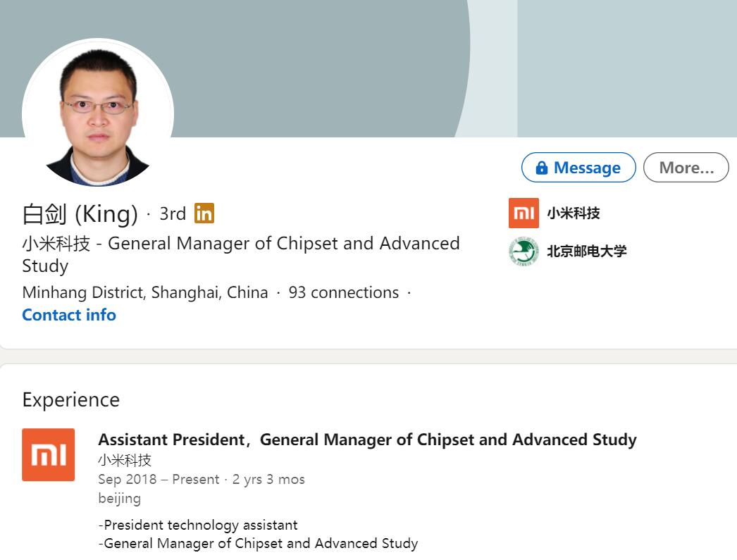Screen dimensions: 737x560
Task: Open the More... menu
Action: (685, 167)
